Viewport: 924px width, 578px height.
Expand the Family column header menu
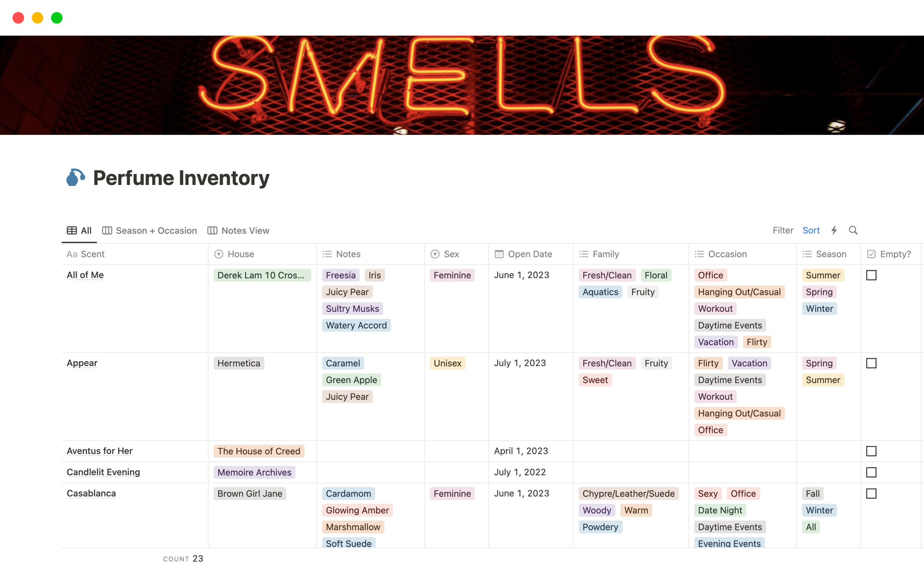(605, 254)
